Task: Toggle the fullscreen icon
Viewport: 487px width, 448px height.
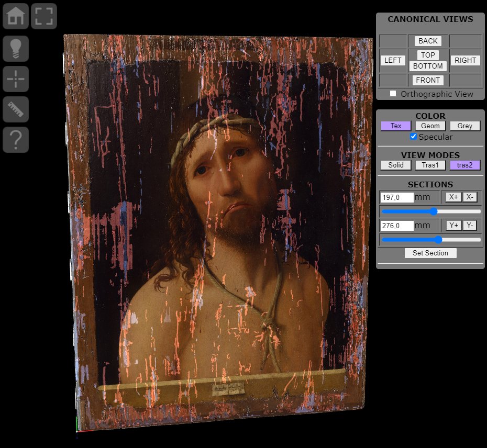Action: click(x=44, y=16)
